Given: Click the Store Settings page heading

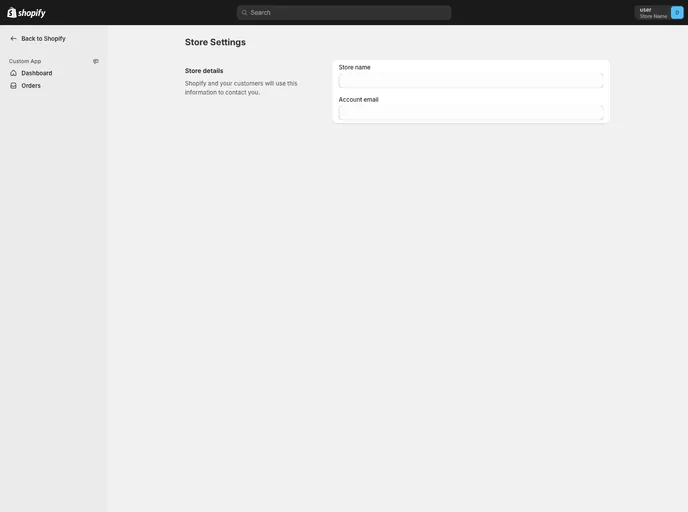Looking at the screenshot, I should [x=215, y=42].
